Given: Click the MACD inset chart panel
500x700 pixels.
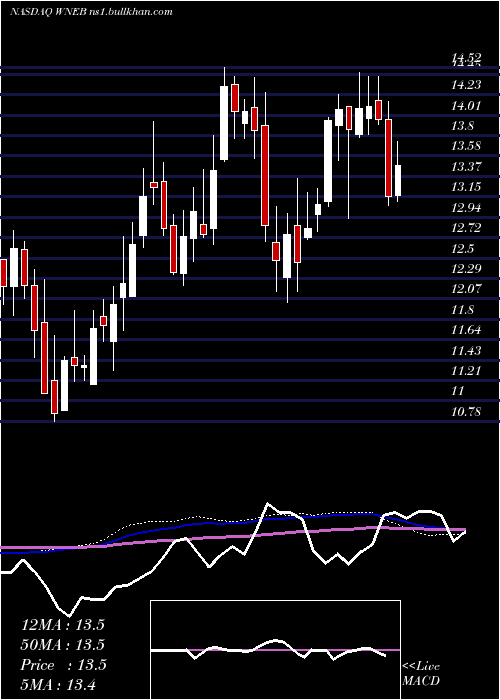Looking at the screenshot, I should pos(275,650).
